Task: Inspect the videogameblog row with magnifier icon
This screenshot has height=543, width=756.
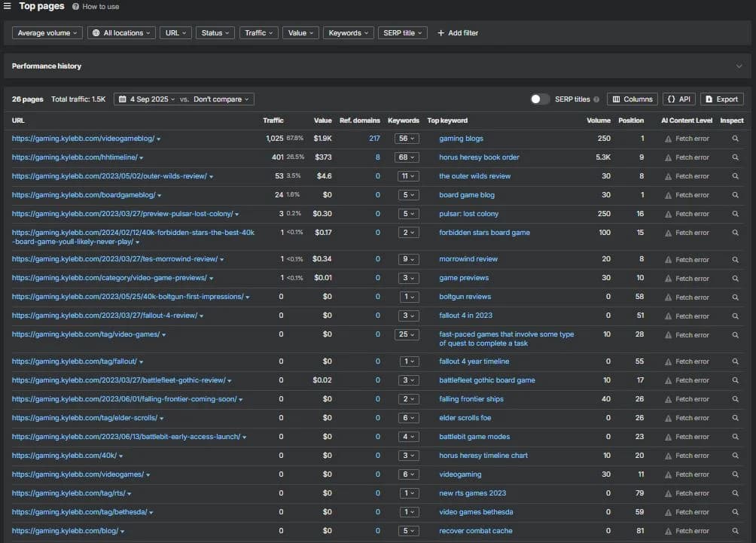Action: [735, 139]
